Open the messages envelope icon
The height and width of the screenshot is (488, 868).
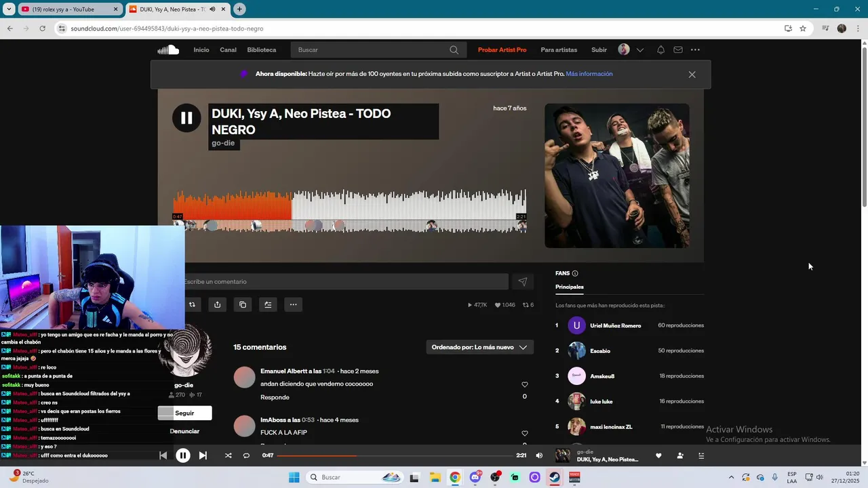678,49
